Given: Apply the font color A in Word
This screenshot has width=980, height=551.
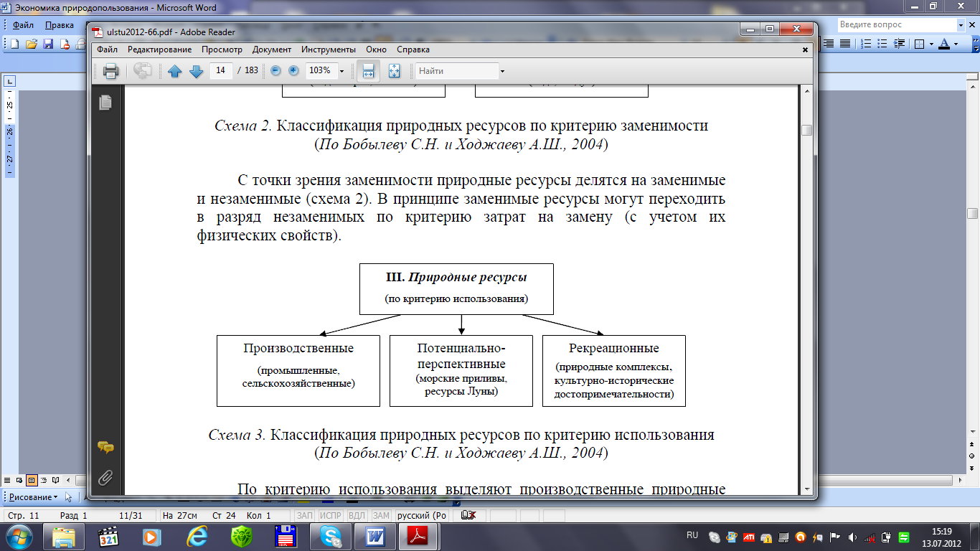Looking at the screenshot, I should click(x=944, y=44).
